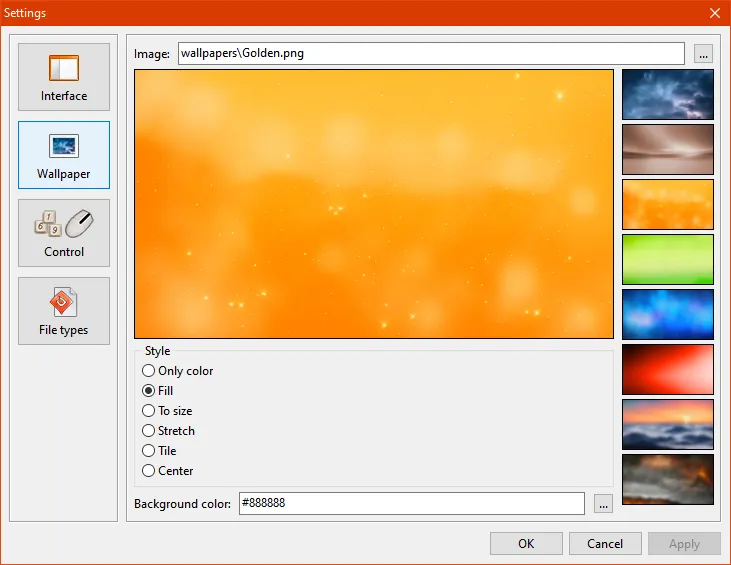Select the Fill style option
This screenshot has height=565, width=731.
coord(157,391)
